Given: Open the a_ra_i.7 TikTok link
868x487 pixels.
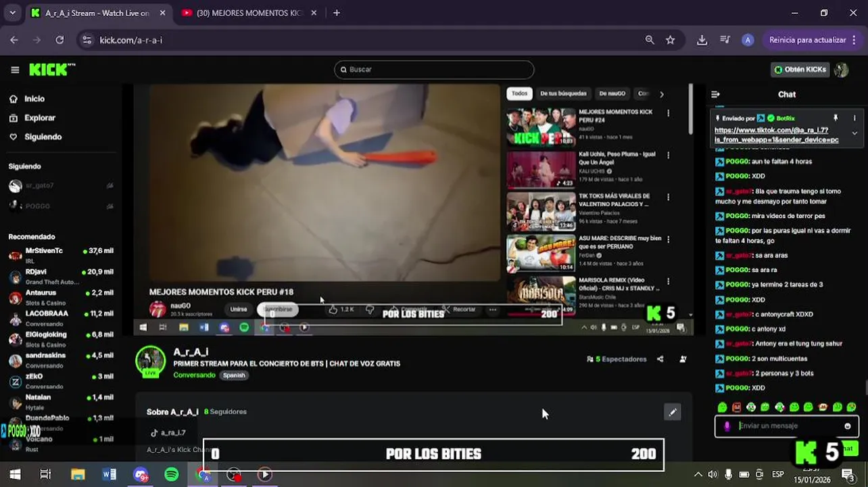Looking at the screenshot, I should pos(168,433).
